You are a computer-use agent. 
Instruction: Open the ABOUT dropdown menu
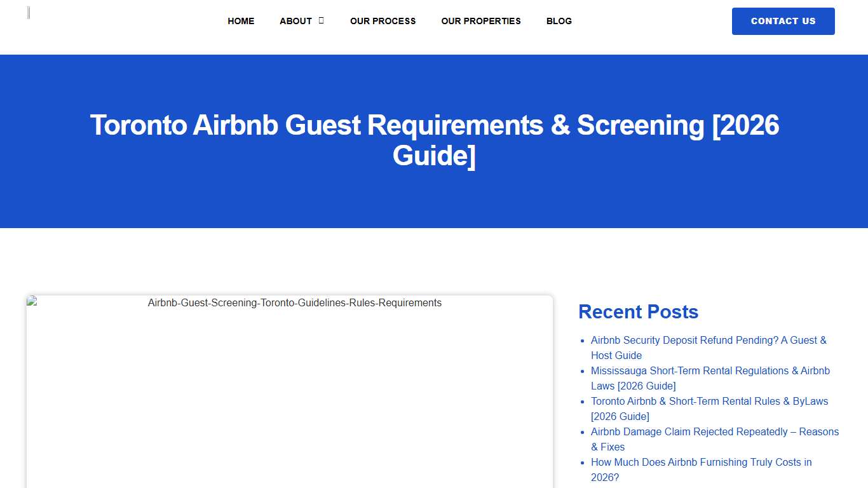[x=295, y=21]
